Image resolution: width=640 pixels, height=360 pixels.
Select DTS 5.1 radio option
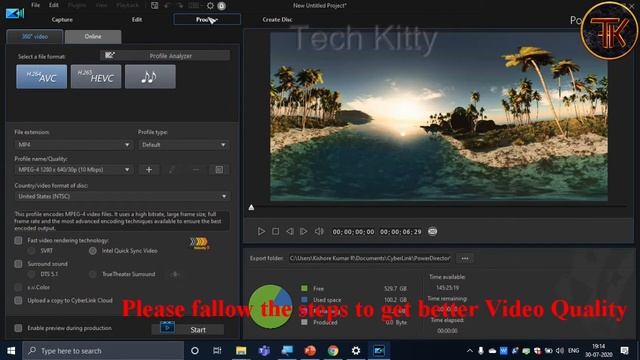[31, 274]
